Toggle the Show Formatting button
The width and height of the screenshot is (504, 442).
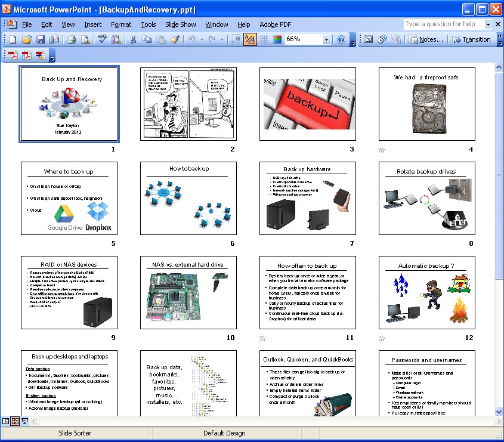tap(250, 39)
